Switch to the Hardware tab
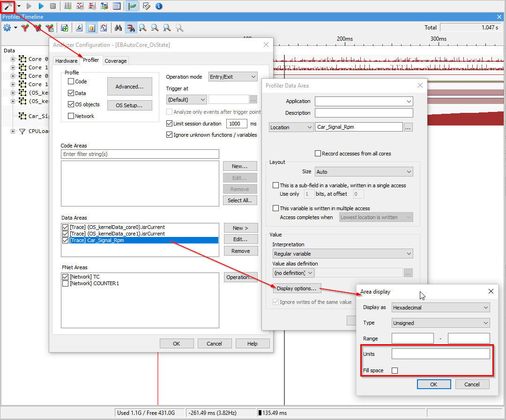Screen dimensions: 506x420 66,61
